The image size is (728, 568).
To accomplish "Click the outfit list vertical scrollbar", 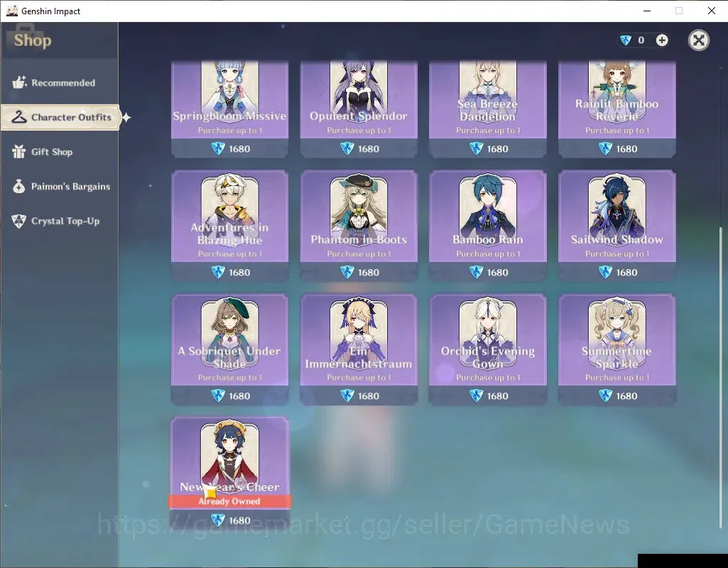I will 721,377.
